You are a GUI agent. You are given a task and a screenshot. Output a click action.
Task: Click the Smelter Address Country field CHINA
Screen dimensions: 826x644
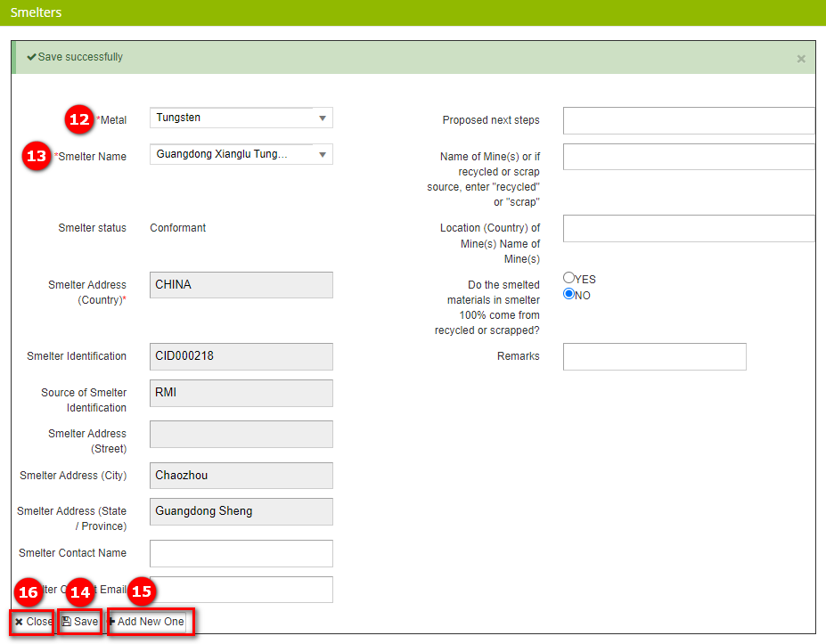(x=241, y=285)
